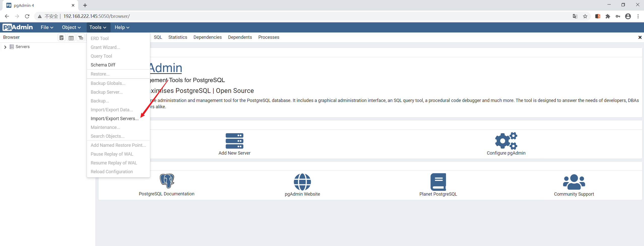Open the Help menu
Image resolution: width=644 pixels, height=246 pixels.
coord(122,27)
